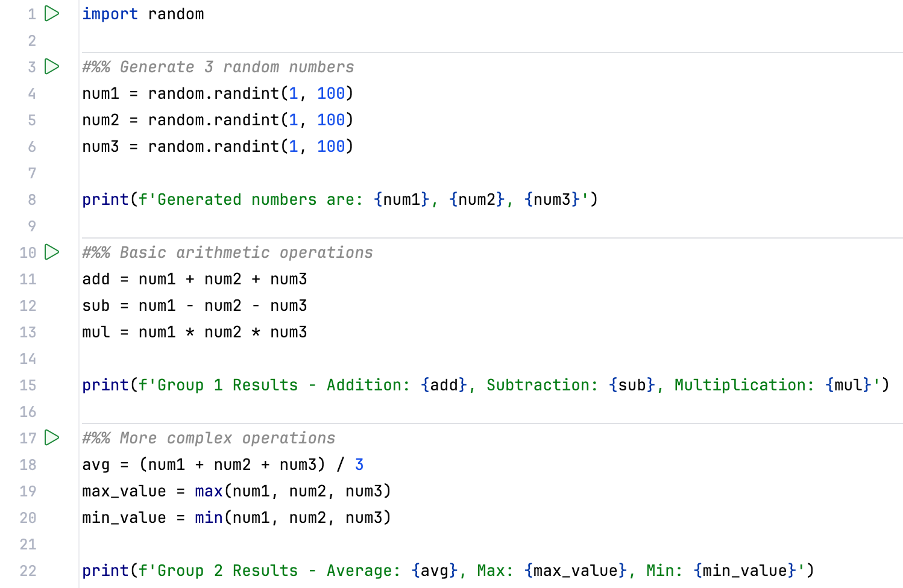Click the min function call on line 20
This screenshot has width=903, height=588.
coord(208,518)
